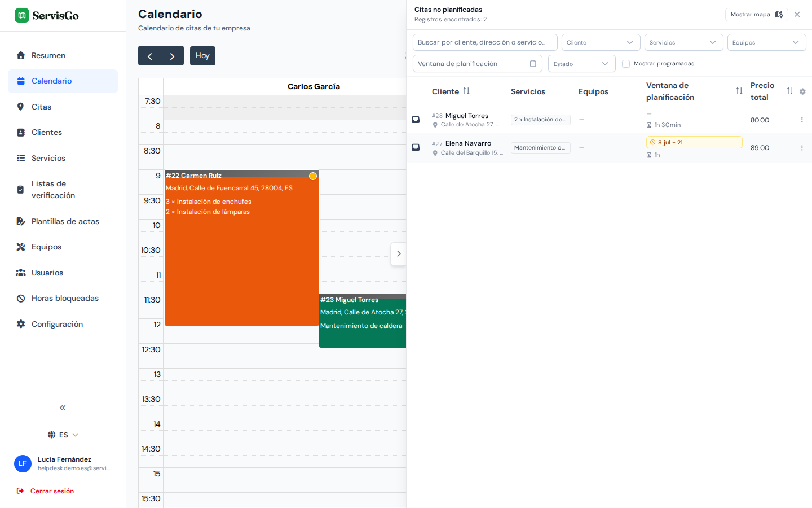
Task: Collapse the sidebar with double chevron icon
Action: [x=63, y=408]
